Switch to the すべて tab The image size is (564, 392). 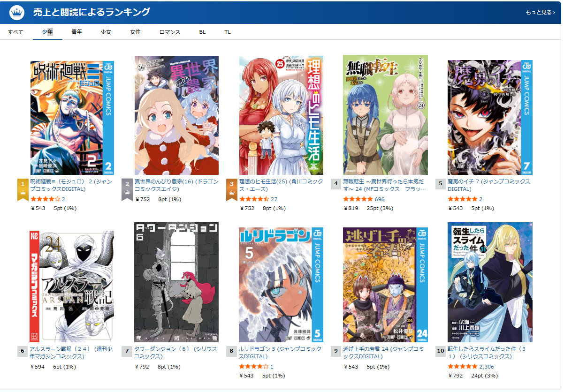[x=15, y=32]
